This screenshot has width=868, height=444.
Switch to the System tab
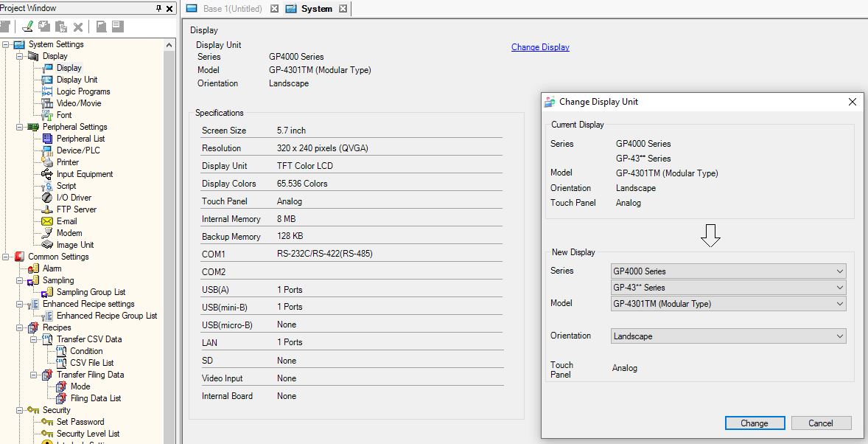pyautogui.click(x=317, y=9)
